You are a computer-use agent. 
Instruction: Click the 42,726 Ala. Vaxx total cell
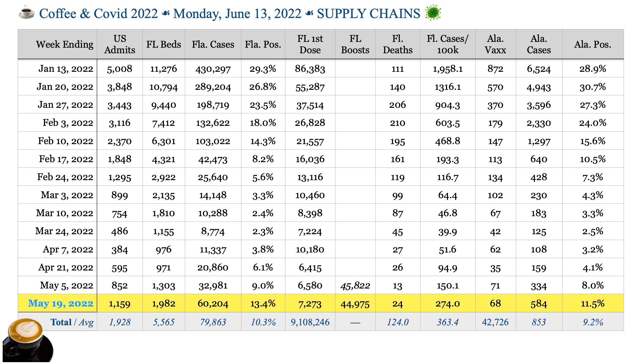point(495,322)
